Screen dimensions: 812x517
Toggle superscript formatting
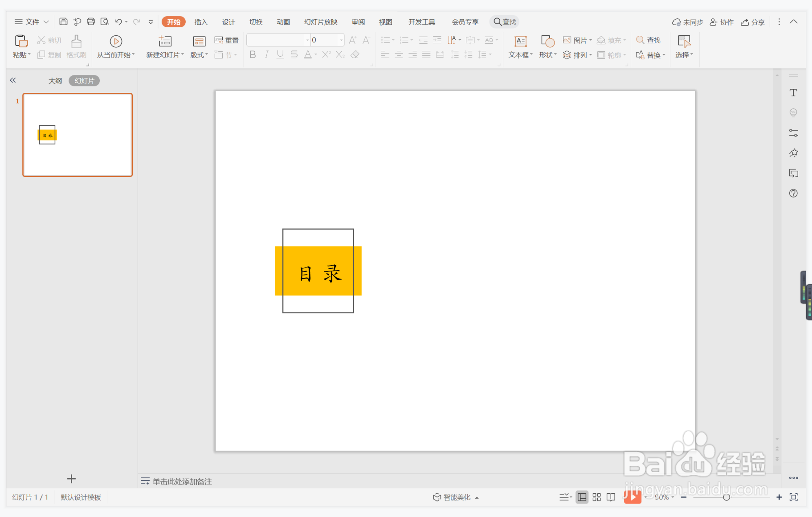(326, 55)
